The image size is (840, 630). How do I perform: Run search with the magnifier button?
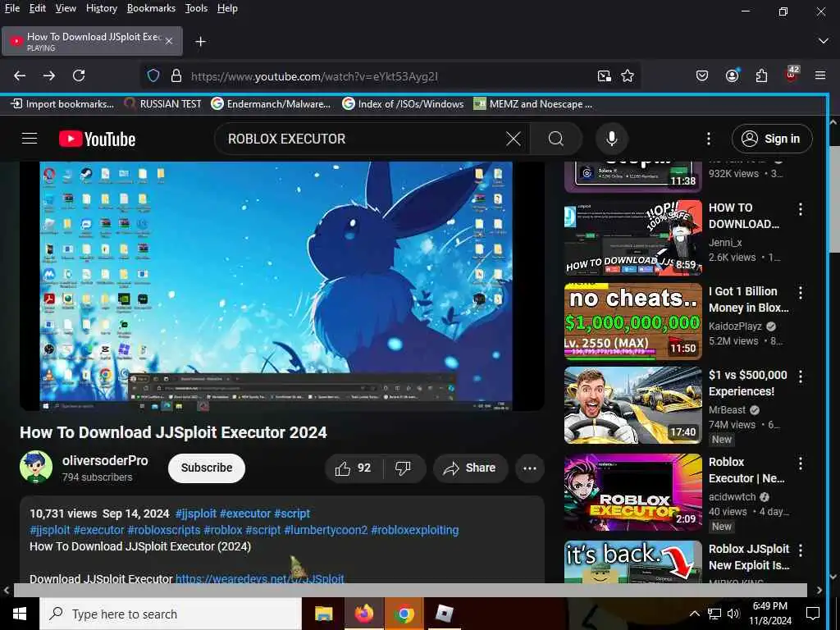point(556,139)
